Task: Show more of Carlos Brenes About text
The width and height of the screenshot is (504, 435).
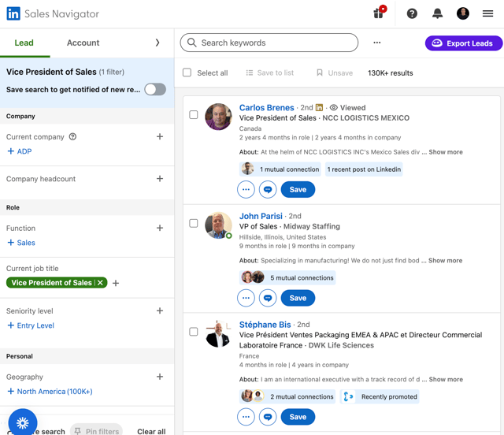Action: click(446, 152)
